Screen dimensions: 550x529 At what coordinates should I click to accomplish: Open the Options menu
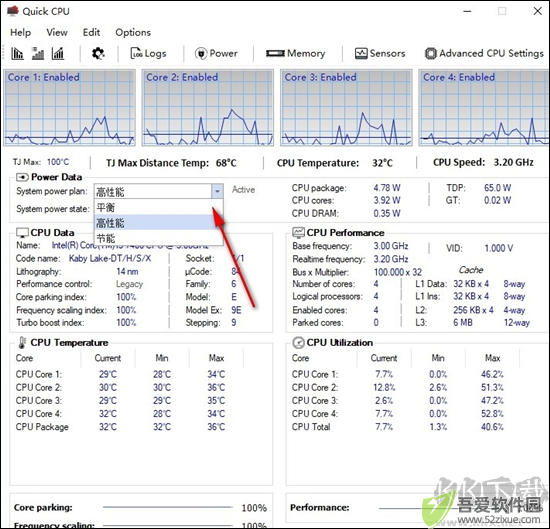coord(133,32)
